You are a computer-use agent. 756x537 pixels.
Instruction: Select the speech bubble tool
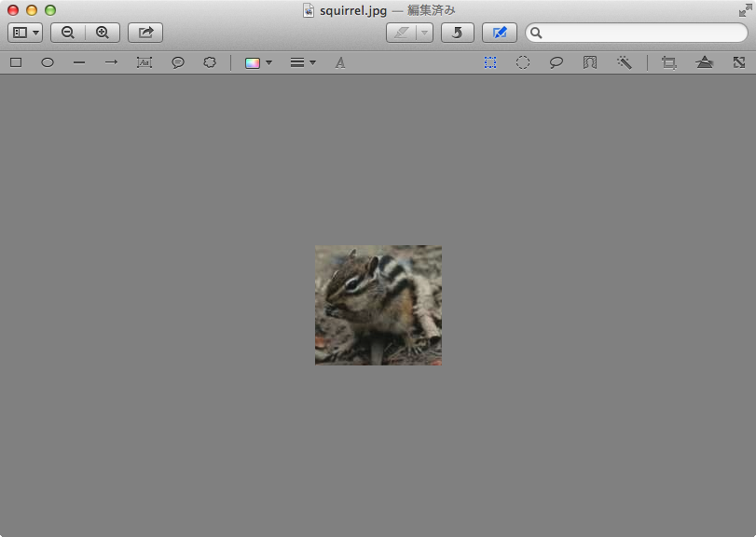tap(177, 62)
